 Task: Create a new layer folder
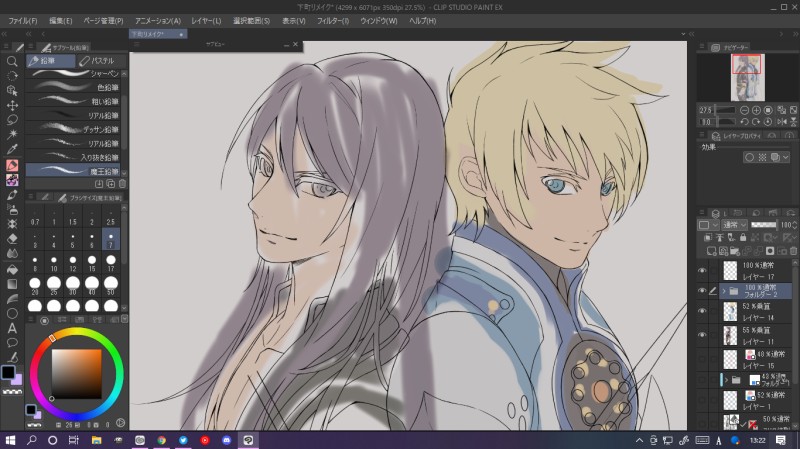[x=735, y=251]
